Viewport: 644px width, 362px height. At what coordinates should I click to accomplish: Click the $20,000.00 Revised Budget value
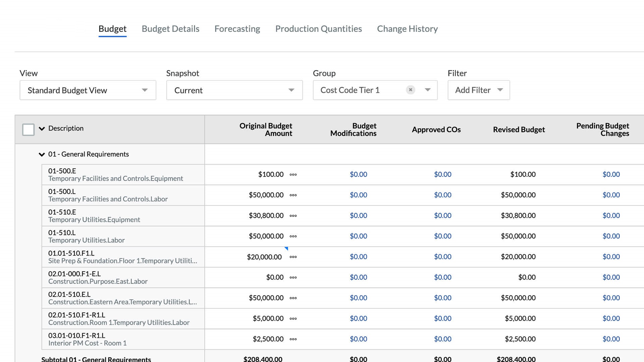tap(518, 256)
